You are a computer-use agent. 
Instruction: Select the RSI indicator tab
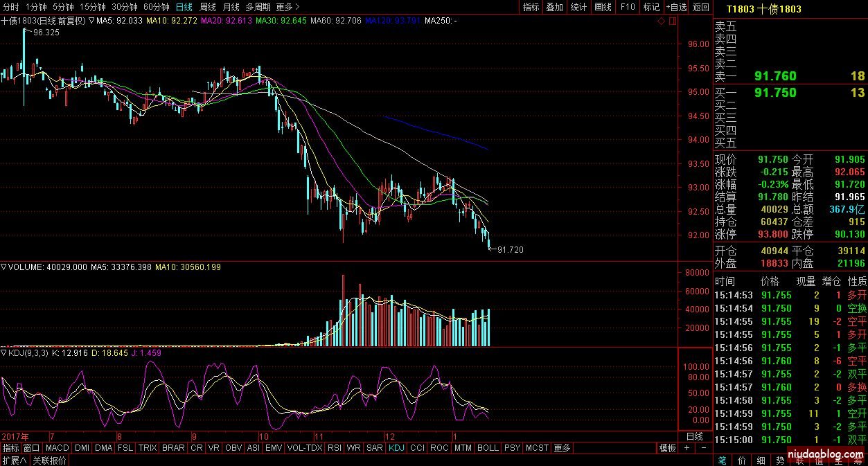point(335,448)
